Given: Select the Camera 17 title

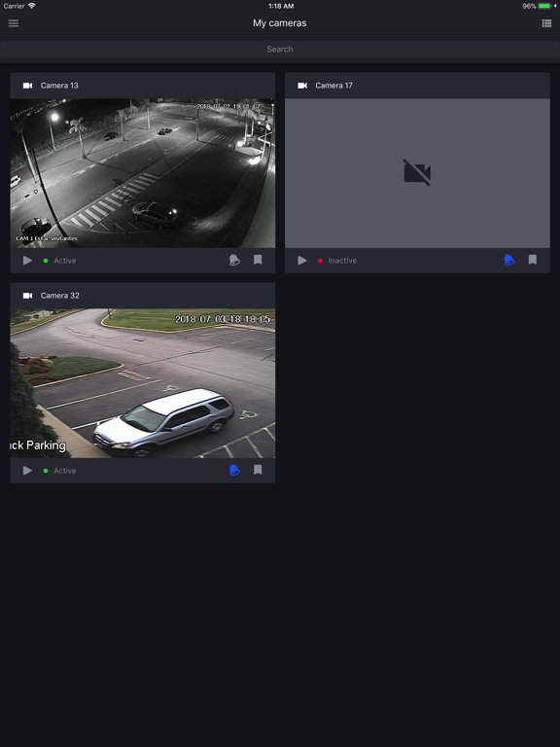Looking at the screenshot, I should [333, 86].
